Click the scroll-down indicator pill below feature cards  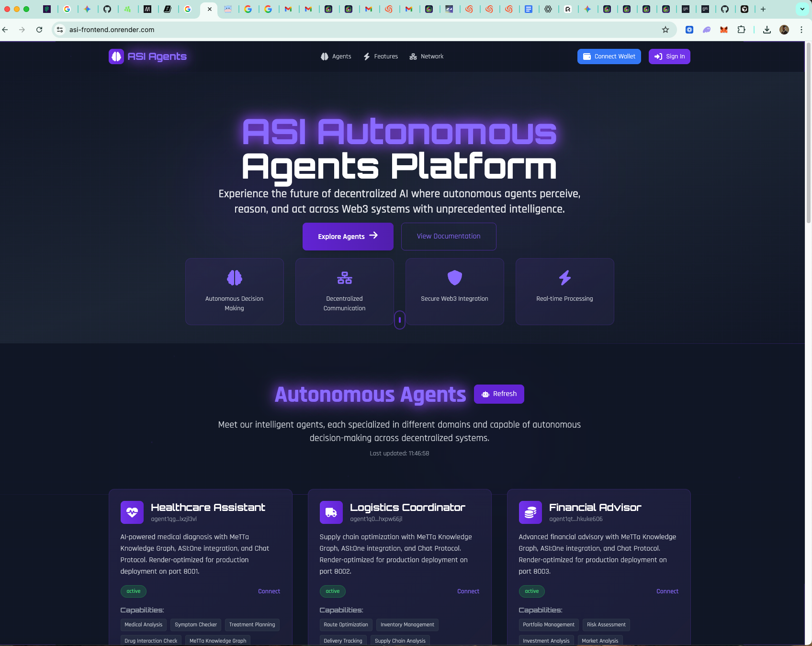(x=400, y=319)
